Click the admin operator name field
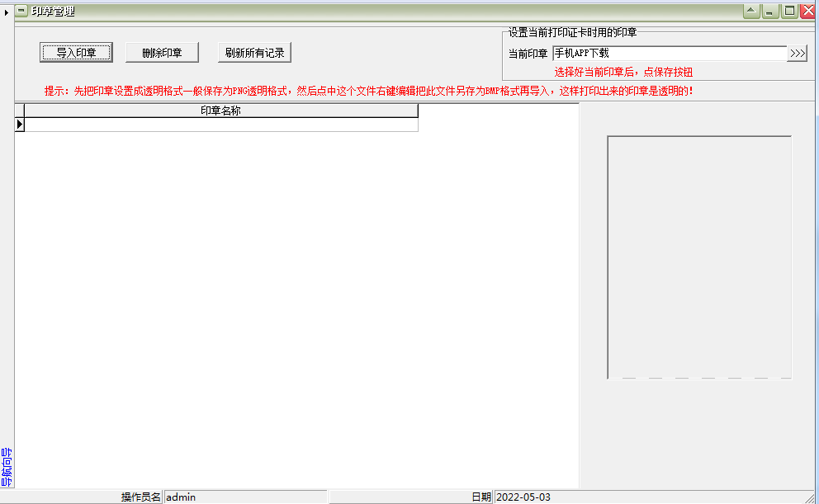The width and height of the screenshot is (819, 504). pos(245,497)
